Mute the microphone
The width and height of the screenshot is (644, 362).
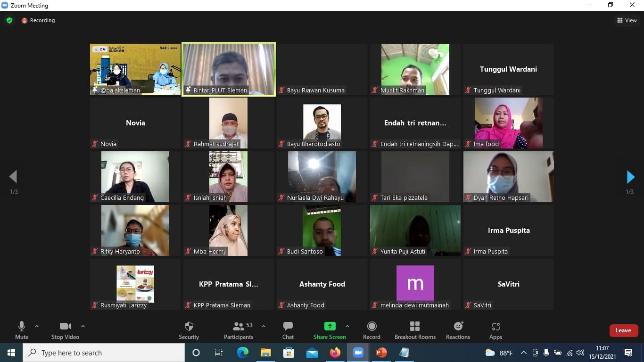22,330
